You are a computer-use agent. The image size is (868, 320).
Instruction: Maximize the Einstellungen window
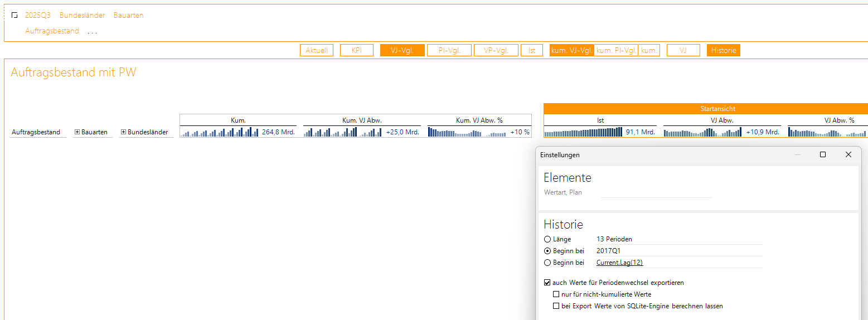click(x=822, y=154)
